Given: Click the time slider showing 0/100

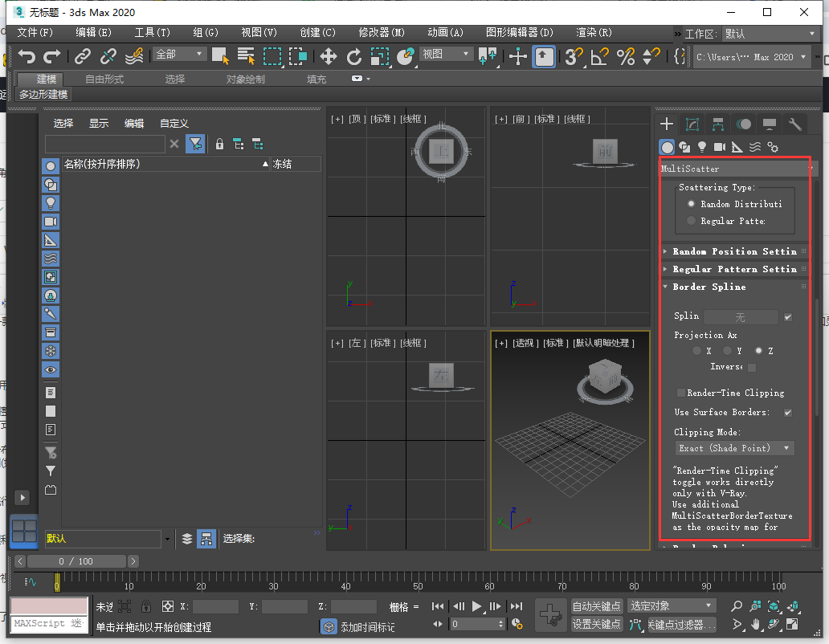Looking at the screenshot, I should (x=76, y=560).
